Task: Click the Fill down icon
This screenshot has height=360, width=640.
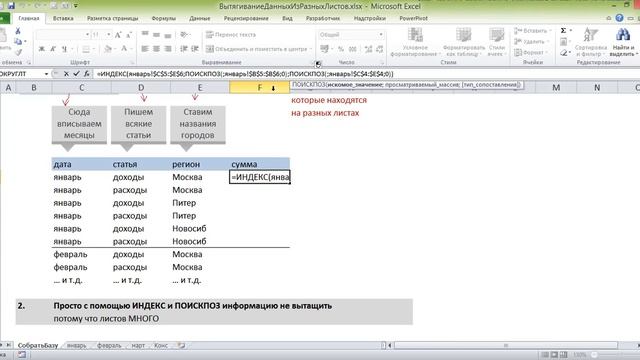Action: pos(564,42)
